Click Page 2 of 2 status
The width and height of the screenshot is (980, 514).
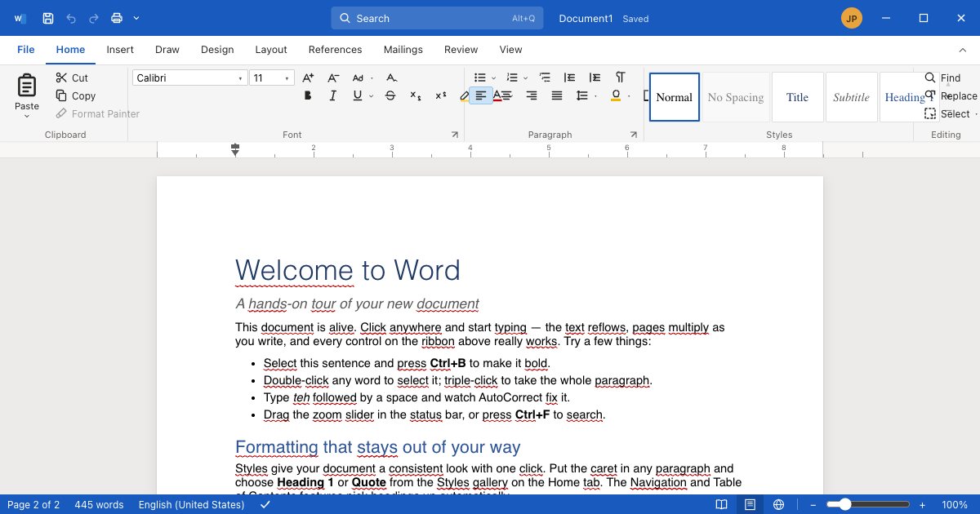click(x=33, y=505)
